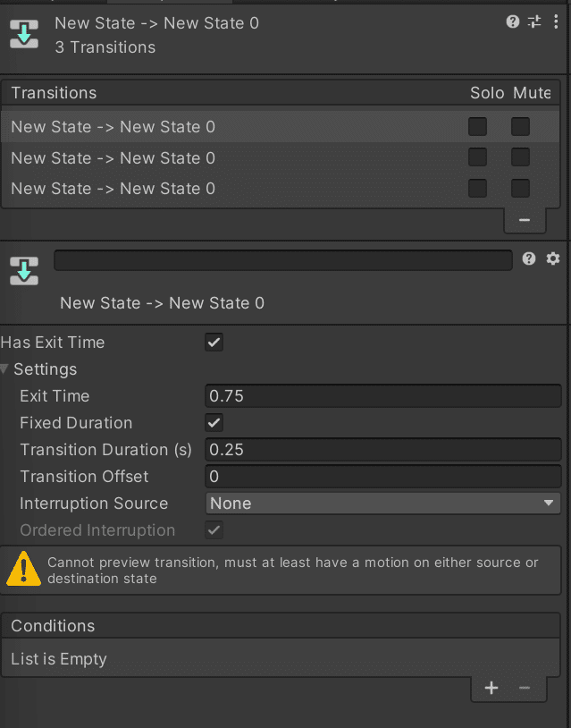The width and height of the screenshot is (571, 728).
Task: Disable Fixed Duration
Action: (x=213, y=423)
